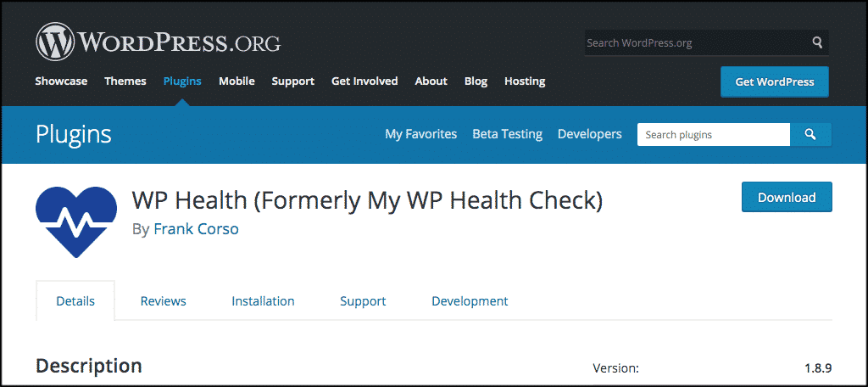Open the Installation tab

(x=263, y=301)
